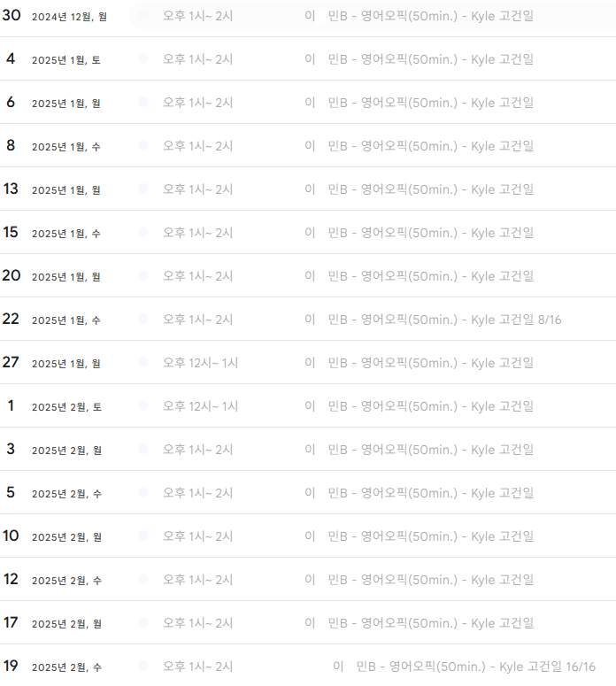Open day 4 of January 2025
This screenshot has height=686, width=616.
pyautogui.click(x=11, y=58)
